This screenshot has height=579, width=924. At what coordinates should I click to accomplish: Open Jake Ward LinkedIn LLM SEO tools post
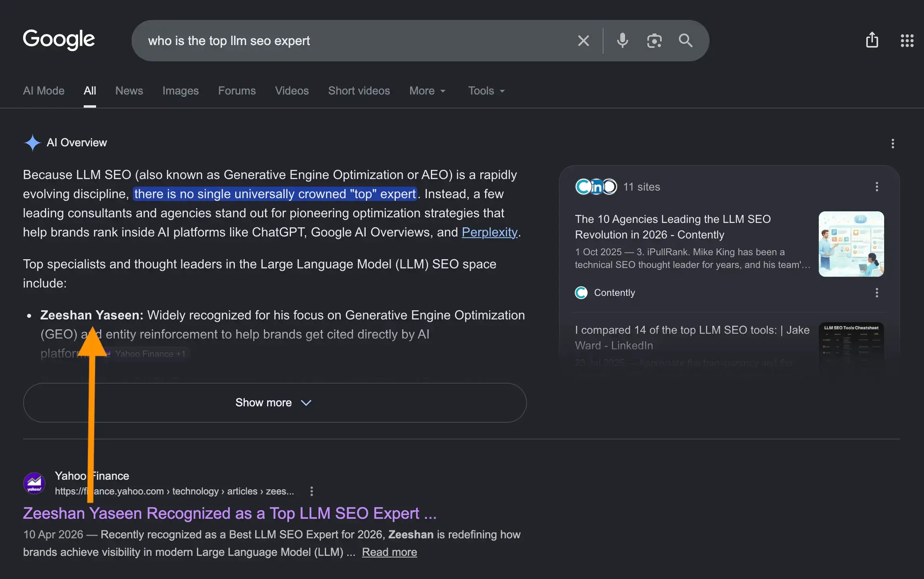[x=692, y=338]
